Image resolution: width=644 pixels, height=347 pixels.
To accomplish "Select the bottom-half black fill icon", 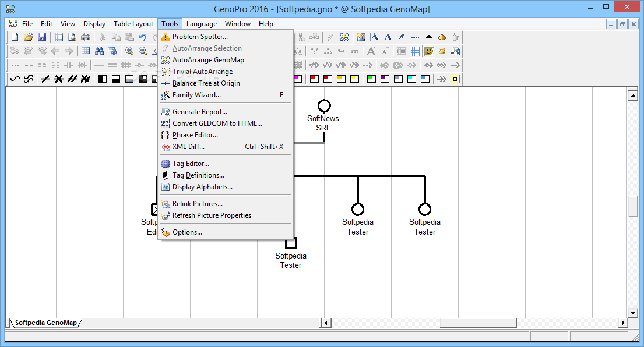I will 116,79.
